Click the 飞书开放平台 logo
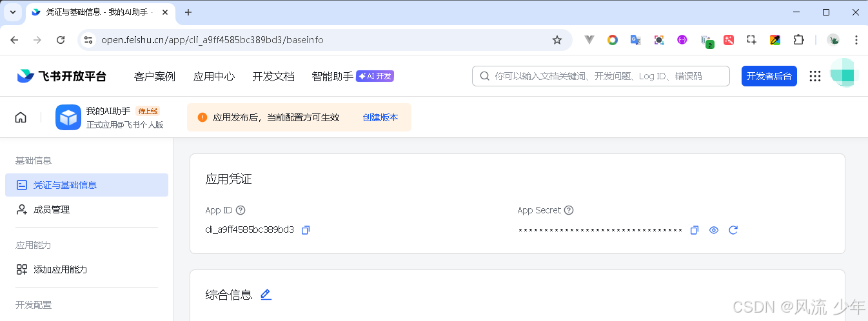Viewport: 868px width, 321px height. coord(62,76)
